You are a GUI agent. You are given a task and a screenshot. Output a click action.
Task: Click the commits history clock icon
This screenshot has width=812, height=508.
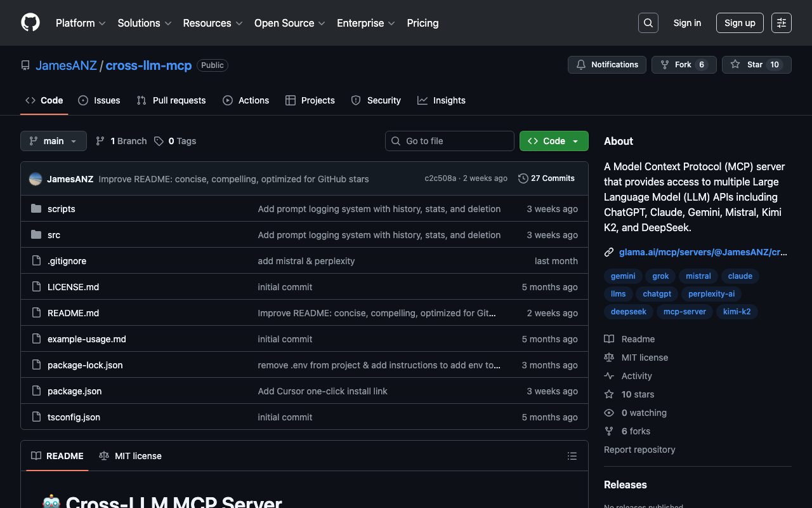click(x=523, y=178)
